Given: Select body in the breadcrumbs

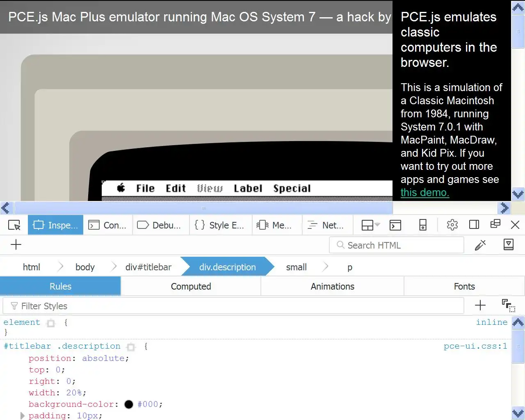Looking at the screenshot, I should [x=85, y=267].
